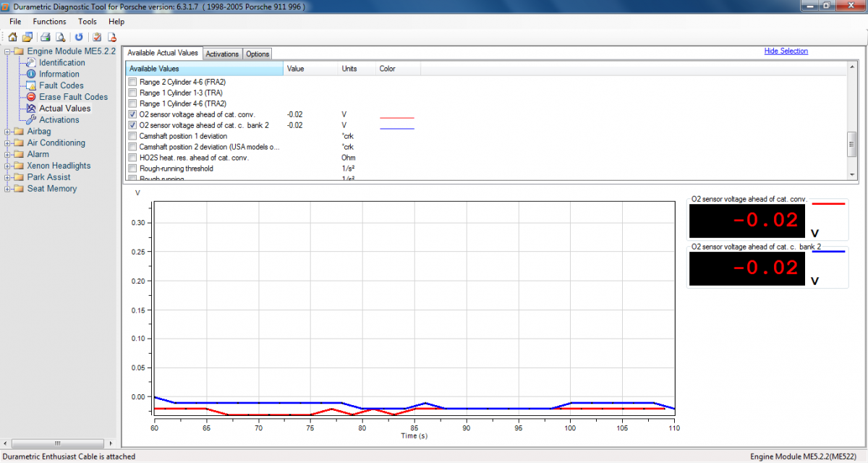Image resolution: width=868 pixels, height=463 pixels.
Task: Click the Home toolbar icon
Action: 12,37
